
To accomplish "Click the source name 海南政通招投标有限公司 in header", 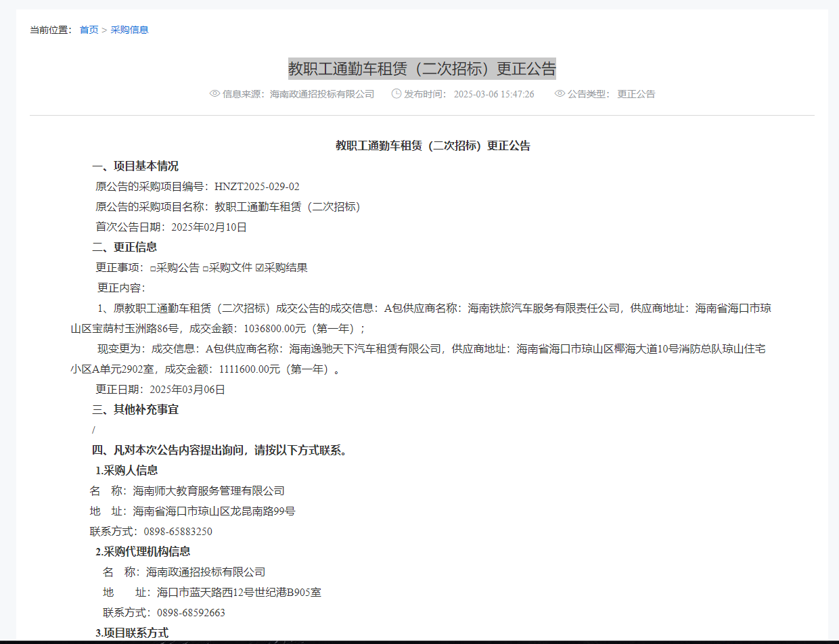I will click(x=322, y=94).
